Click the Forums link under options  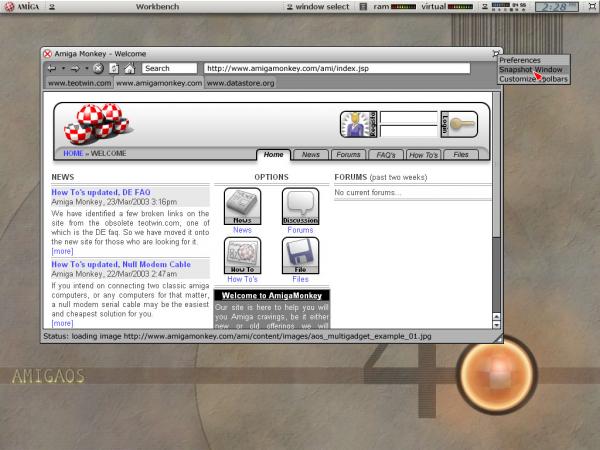300,230
